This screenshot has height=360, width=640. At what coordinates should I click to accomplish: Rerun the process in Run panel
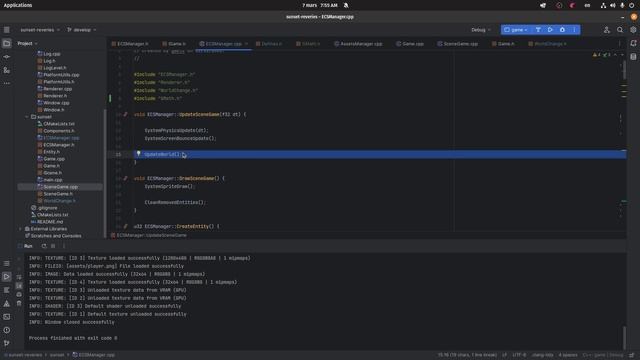click(x=44, y=246)
